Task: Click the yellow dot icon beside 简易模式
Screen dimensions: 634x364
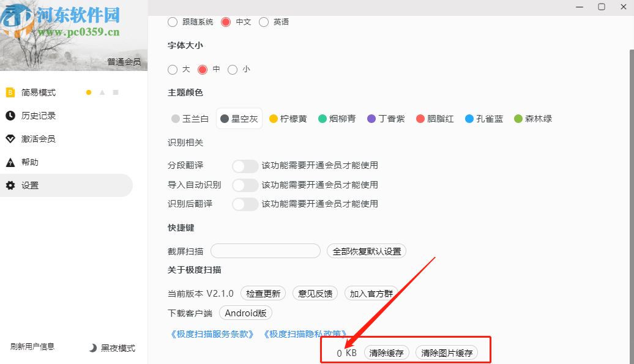Action: [88, 92]
